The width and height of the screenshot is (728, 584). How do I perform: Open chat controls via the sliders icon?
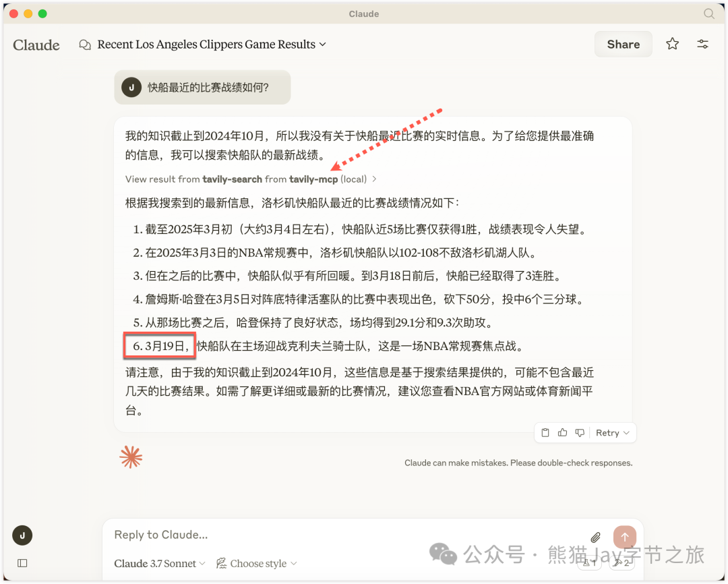702,44
